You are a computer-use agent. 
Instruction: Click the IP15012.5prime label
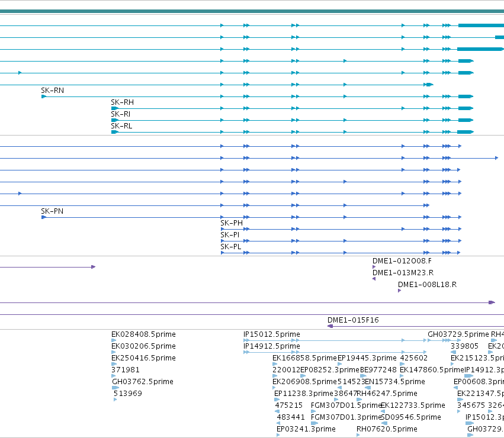pos(272,334)
